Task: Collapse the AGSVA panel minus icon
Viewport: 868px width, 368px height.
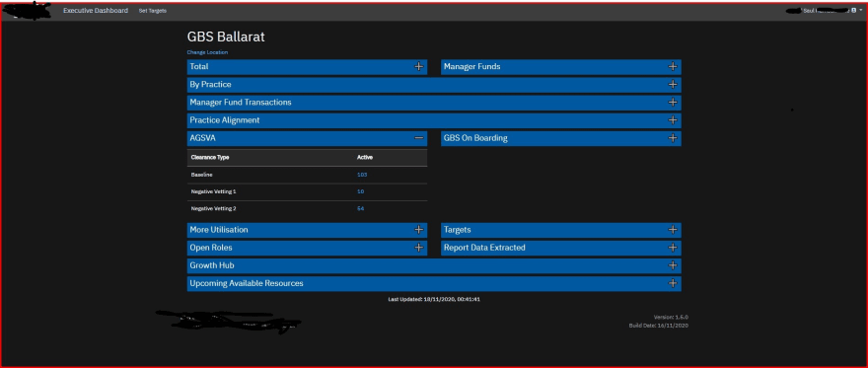Action: click(x=419, y=138)
